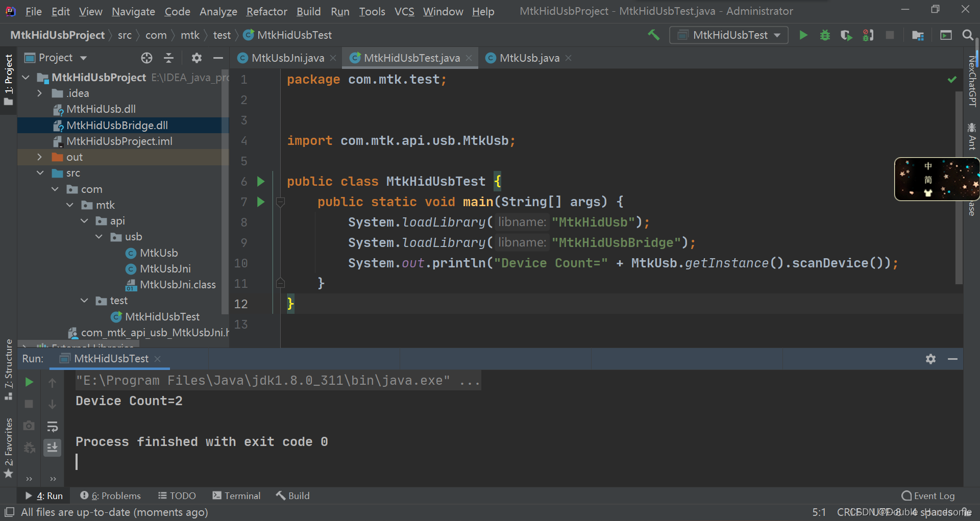Viewport: 980px width, 521px height.
Task: Minimize the Run tool window
Action: point(952,359)
